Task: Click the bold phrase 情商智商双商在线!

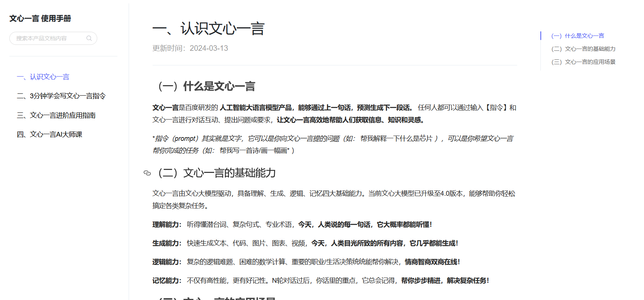Action: pyautogui.click(x=432, y=262)
